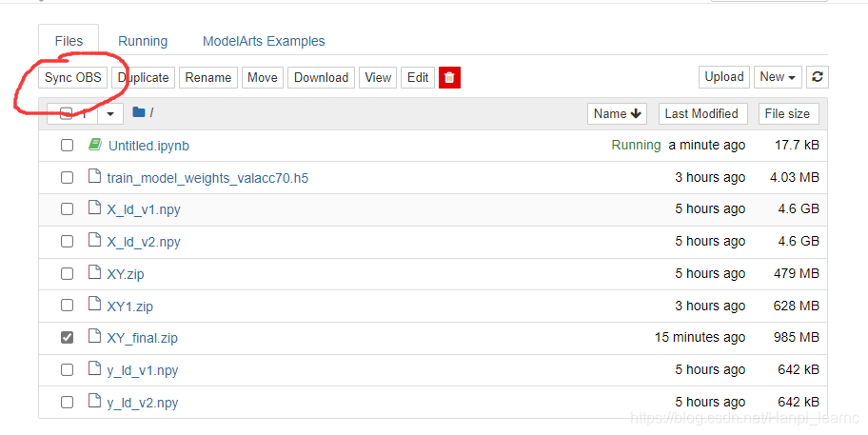Click the 985 MB file size value
Viewport: 868px width, 435px height.
pos(796,337)
